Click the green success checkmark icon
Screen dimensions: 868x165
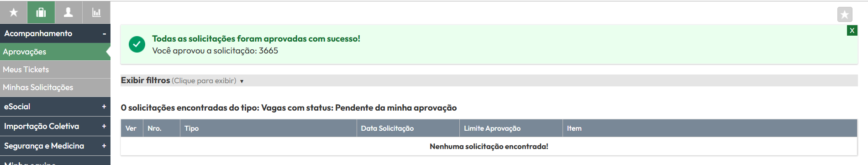pos(137,44)
